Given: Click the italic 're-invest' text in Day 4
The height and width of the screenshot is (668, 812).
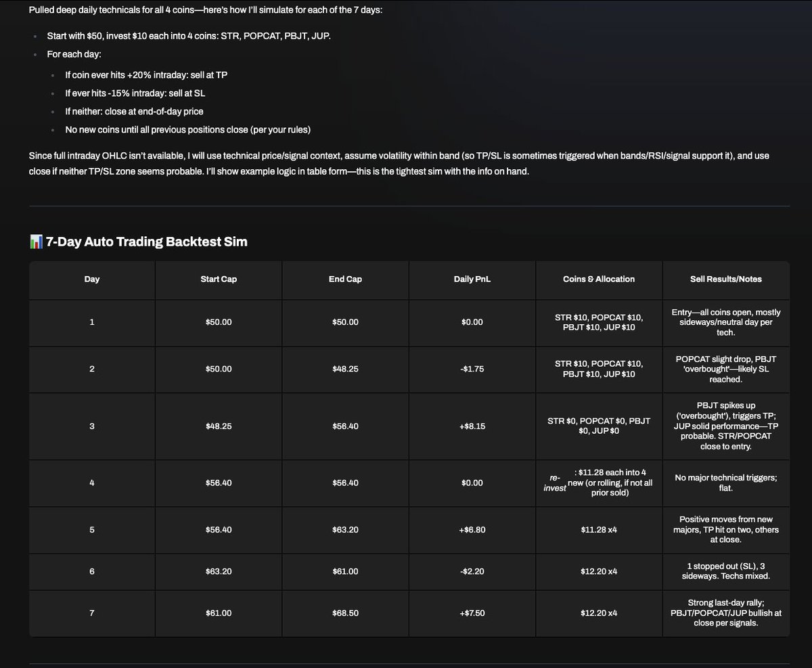Looking at the screenshot, I should [555, 483].
